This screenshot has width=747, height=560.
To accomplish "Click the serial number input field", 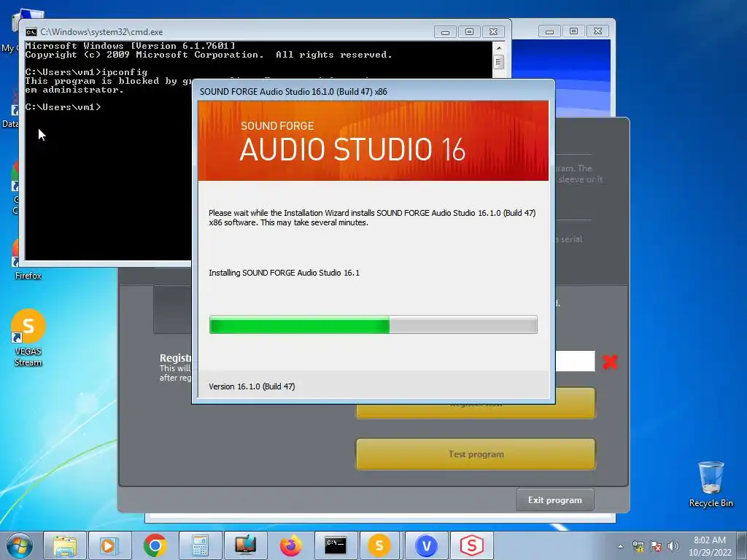I will [x=575, y=361].
